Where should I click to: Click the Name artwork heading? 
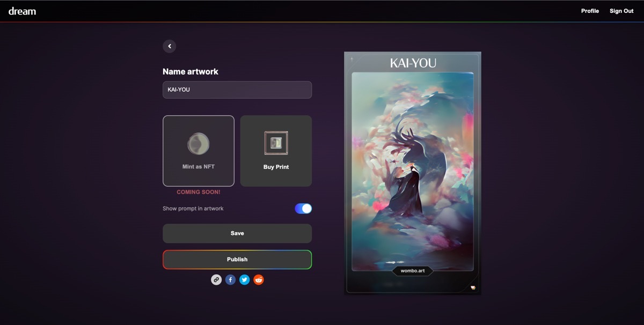tap(191, 71)
